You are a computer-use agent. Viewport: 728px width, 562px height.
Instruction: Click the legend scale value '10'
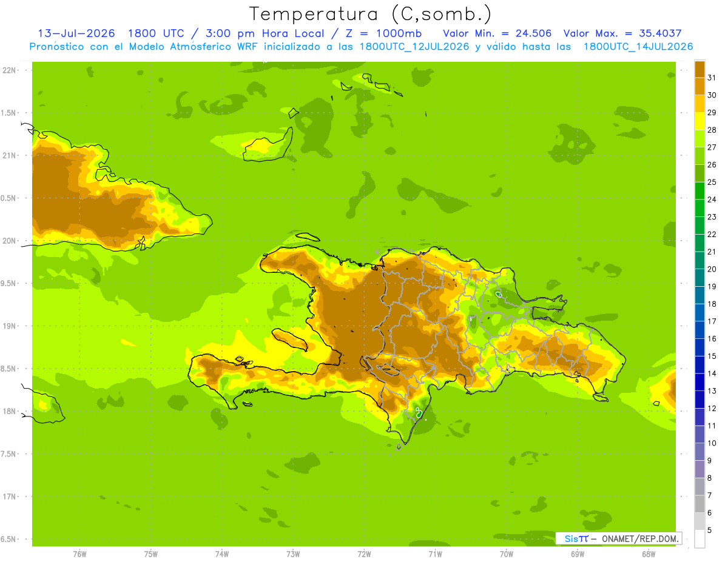pos(712,443)
